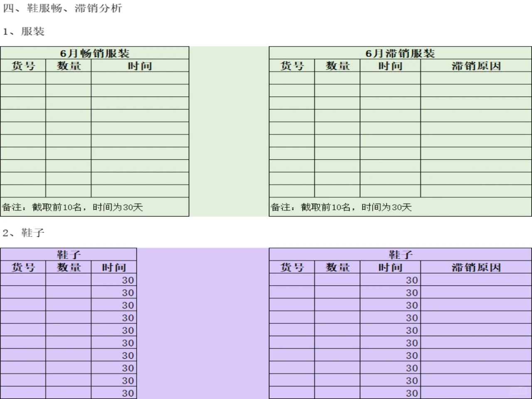Screen dimensions: 532x399
Task: Select 时间 header in 6月畅销服装 table
Action: pyautogui.click(x=140, y=66)
